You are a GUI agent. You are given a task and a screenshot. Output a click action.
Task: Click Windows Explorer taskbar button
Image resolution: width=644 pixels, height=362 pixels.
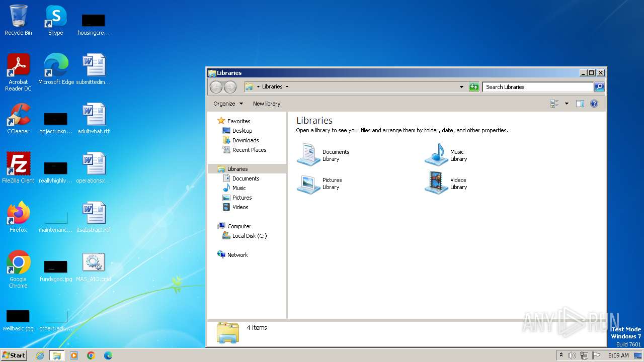pyautogui.click(x=57, y=355)
